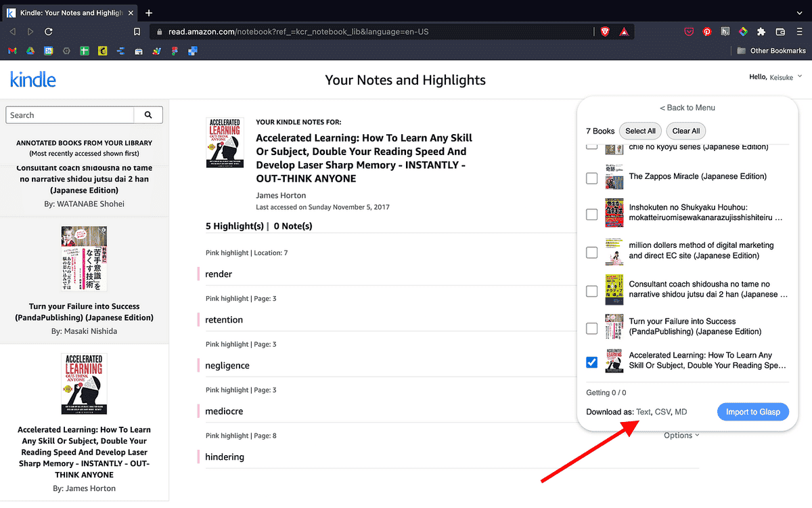Check the Inshokuten no Shukyaku Houhou checkbox

(x=591, y=214)
